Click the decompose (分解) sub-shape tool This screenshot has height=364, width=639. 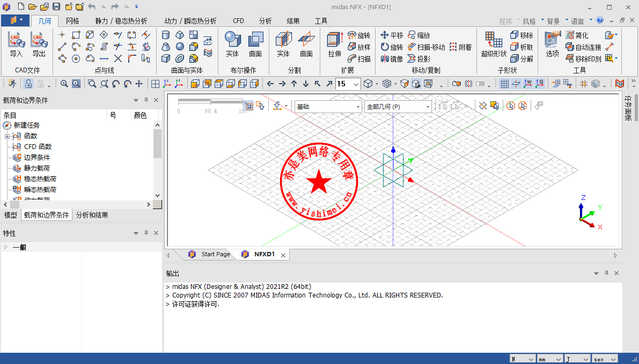click(522, 59)
